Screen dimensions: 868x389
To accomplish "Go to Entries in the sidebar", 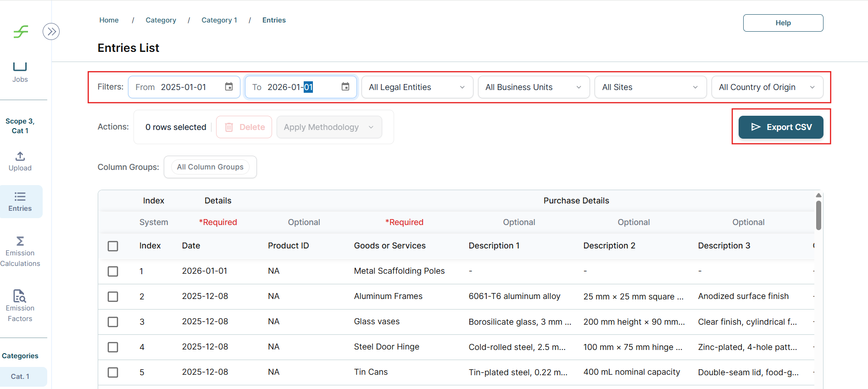I will tap(20, 202).
